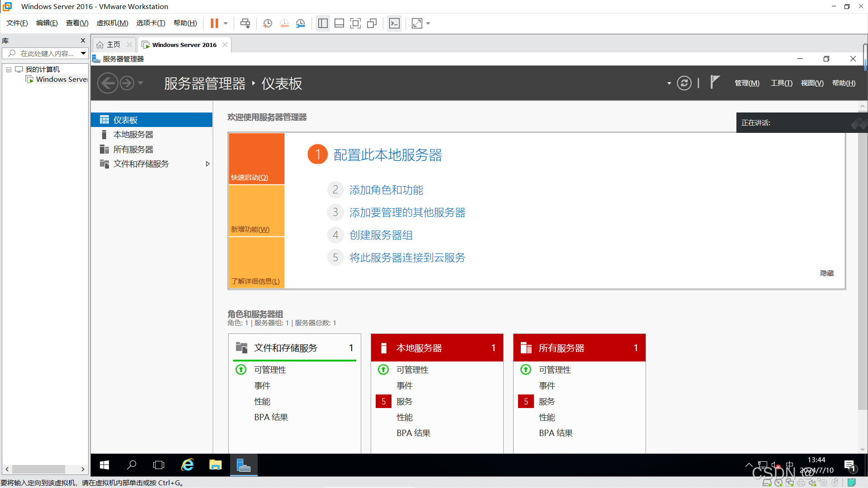Click the 新增功能(W) tile

pos(256,211)
